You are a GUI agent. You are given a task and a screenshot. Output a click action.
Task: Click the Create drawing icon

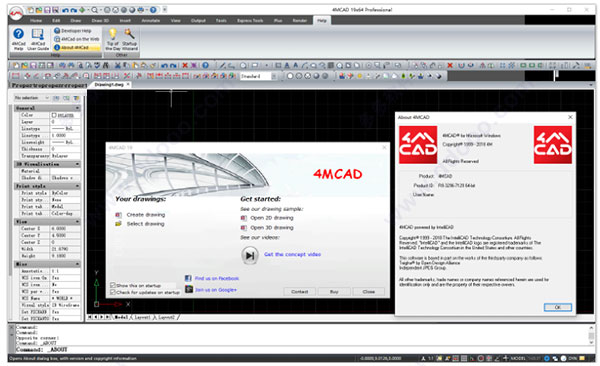[118, 215]
